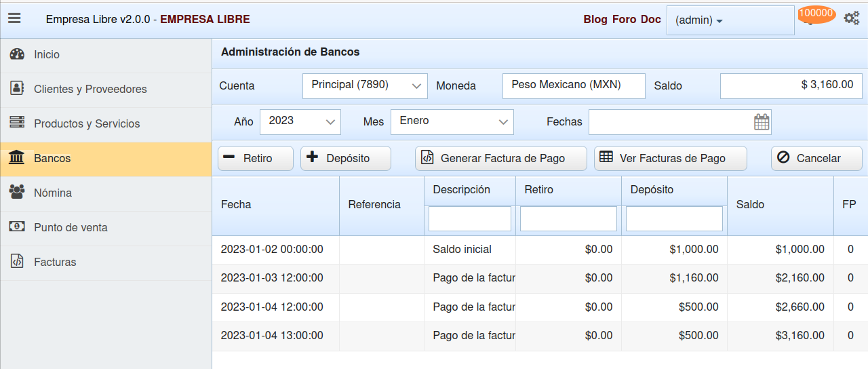Open Inicio dashboard in sidebar
The width and height of the screenshot is (868, 369).
[47, 55]
